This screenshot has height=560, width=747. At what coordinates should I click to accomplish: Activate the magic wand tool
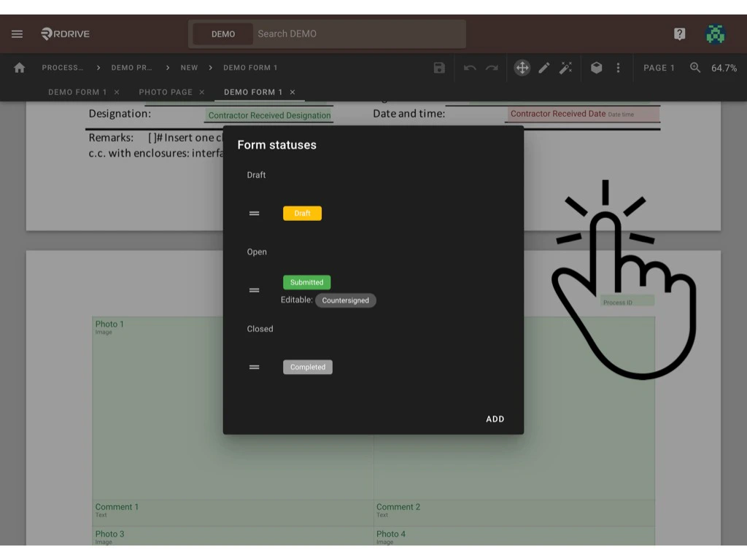click(x=566, y=67)
